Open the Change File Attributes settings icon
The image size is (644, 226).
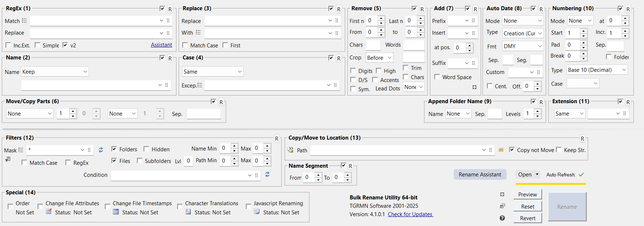click(49, 212)
